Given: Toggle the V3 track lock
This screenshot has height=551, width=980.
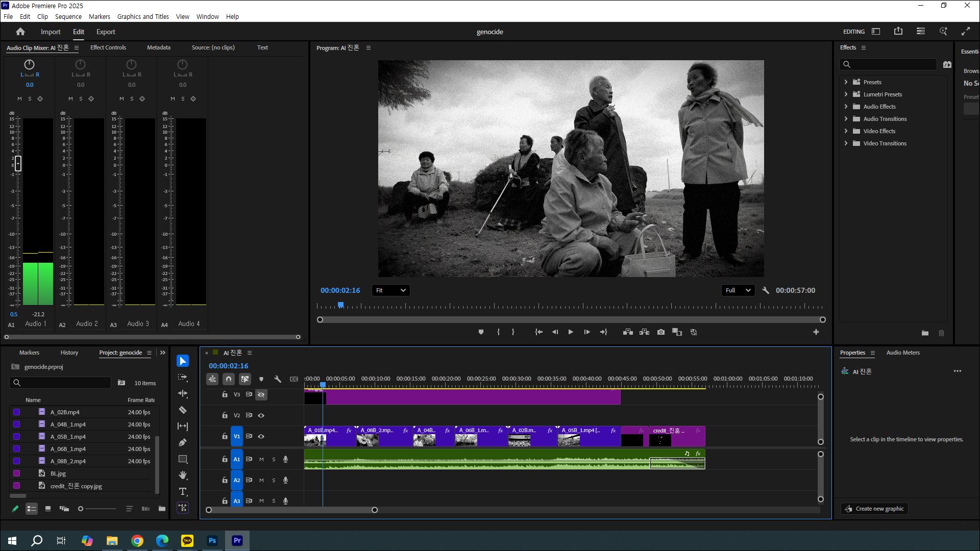Looking at the screenshot, I should [225, 394].
